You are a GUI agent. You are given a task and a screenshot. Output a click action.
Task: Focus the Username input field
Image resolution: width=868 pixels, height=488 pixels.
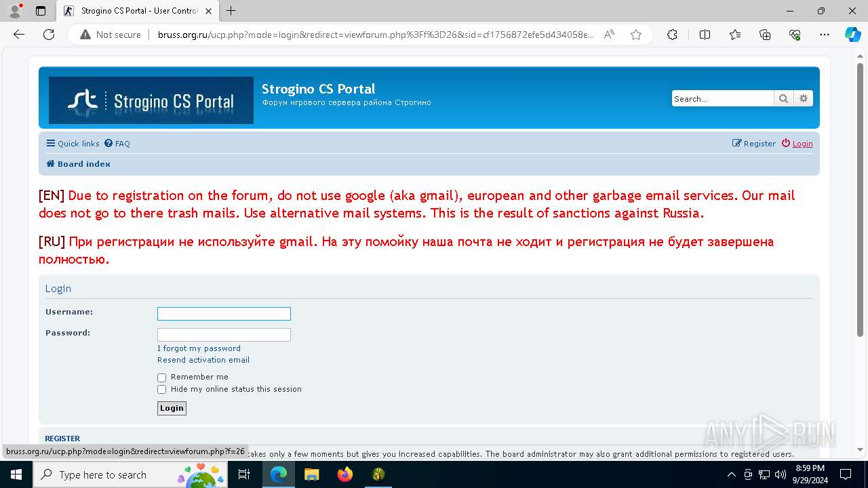(x=224, y=314)
